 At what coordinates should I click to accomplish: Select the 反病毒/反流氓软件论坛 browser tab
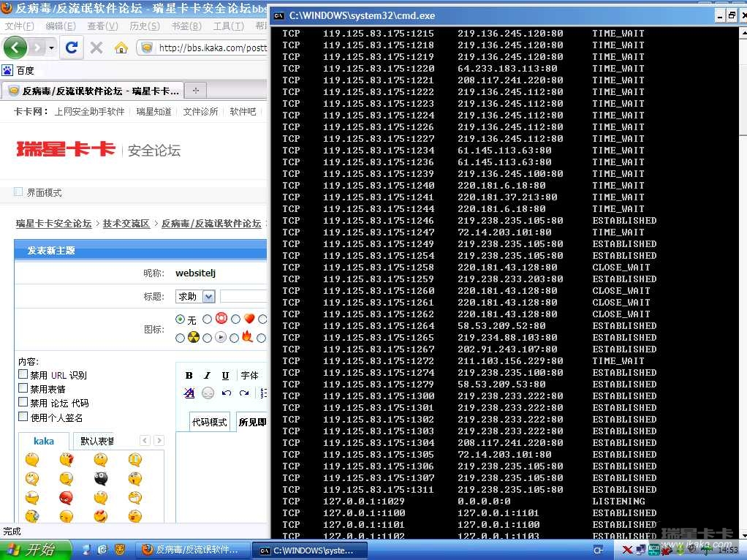(93, 91)
